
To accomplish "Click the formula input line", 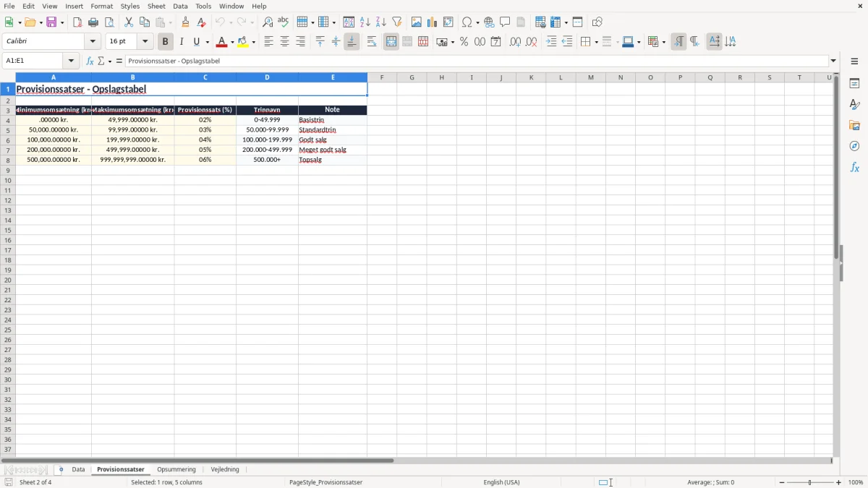I will [x=477, y=61].
